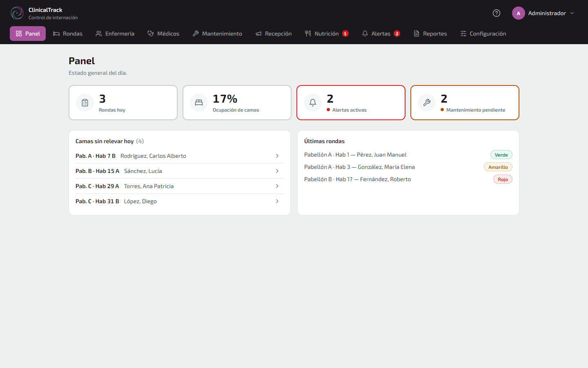This screenshot has height=368, width=588.
Task: Open the Recepción tab
Action: coord(274,34)
